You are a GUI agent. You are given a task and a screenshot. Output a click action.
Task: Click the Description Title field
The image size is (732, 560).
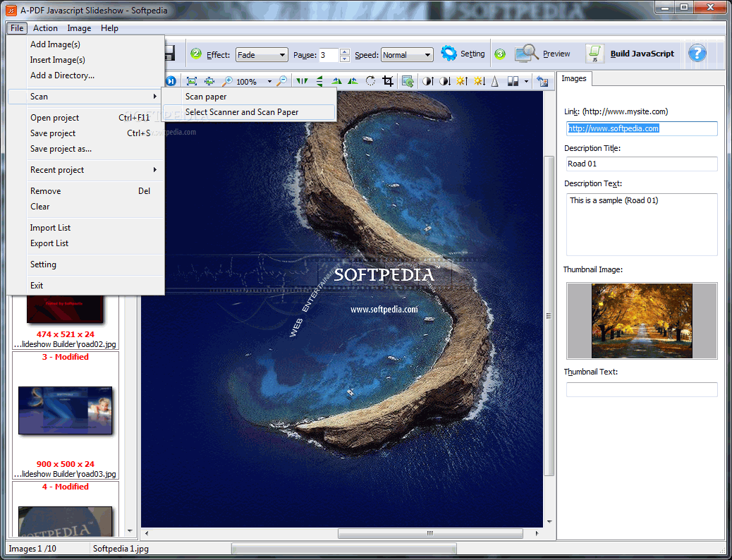point(642,164)
